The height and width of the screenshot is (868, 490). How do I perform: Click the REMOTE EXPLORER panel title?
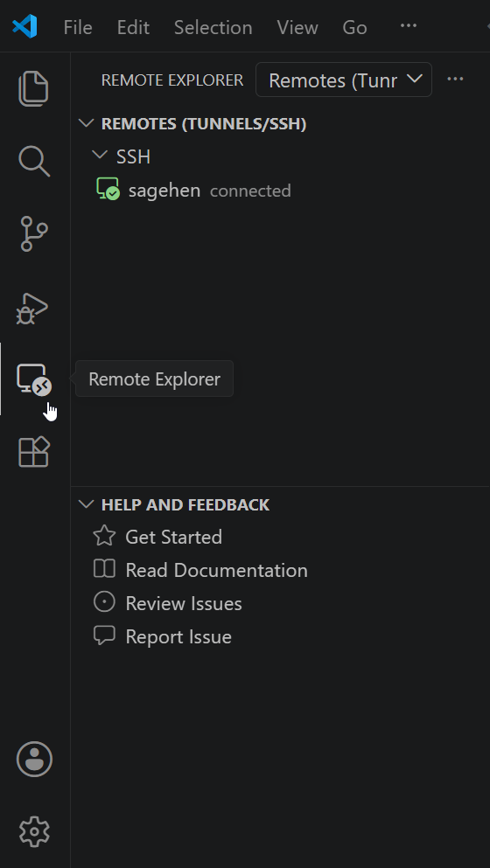171,80
